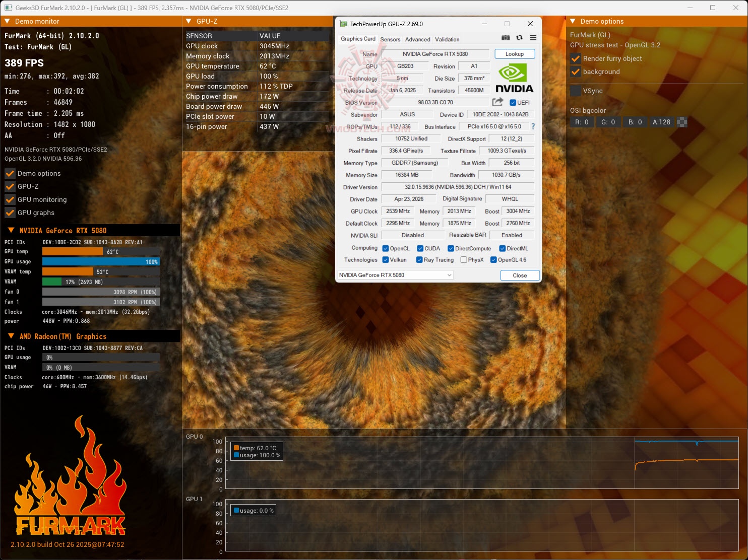Toggle the Demo options checkbox in Demo monitor
Viewport: 748px width, 560px height.
click(x=10, y=173)
